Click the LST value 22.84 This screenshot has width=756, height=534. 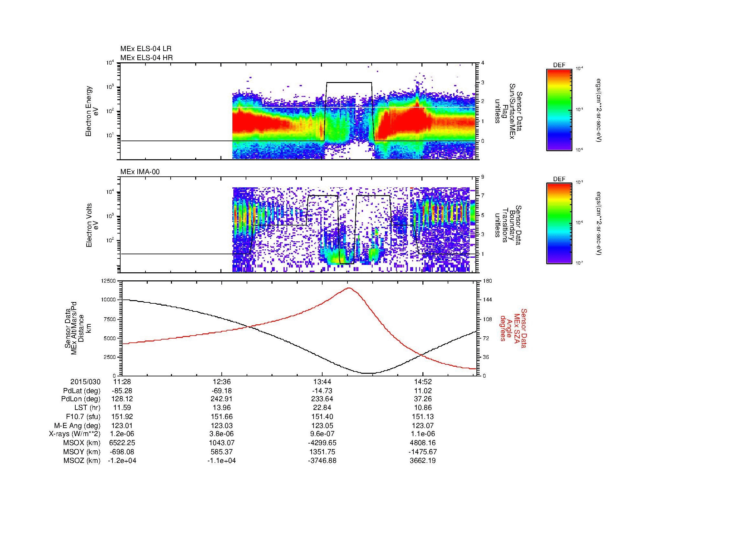pyautogui.click(x=322, y=408)
